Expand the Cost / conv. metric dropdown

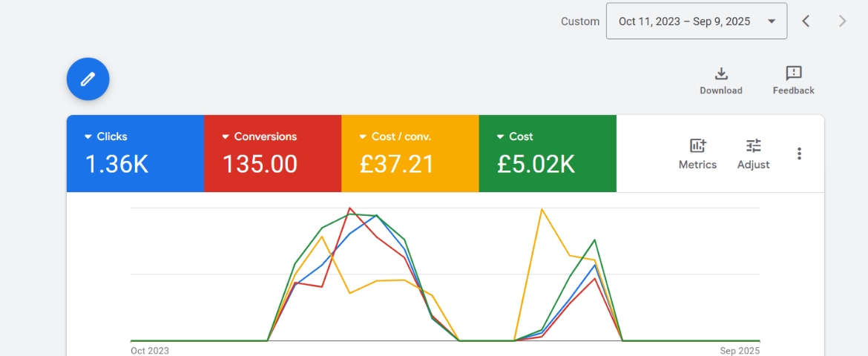pyautogui.click(x=364, y=136)
